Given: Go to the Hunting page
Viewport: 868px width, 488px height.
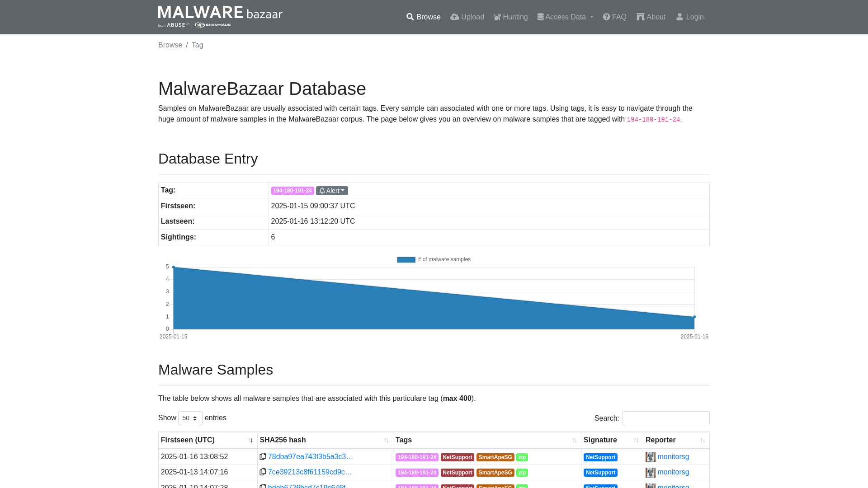Looking at the screenshot, I should pyautogui.click(x=510, y=17).
